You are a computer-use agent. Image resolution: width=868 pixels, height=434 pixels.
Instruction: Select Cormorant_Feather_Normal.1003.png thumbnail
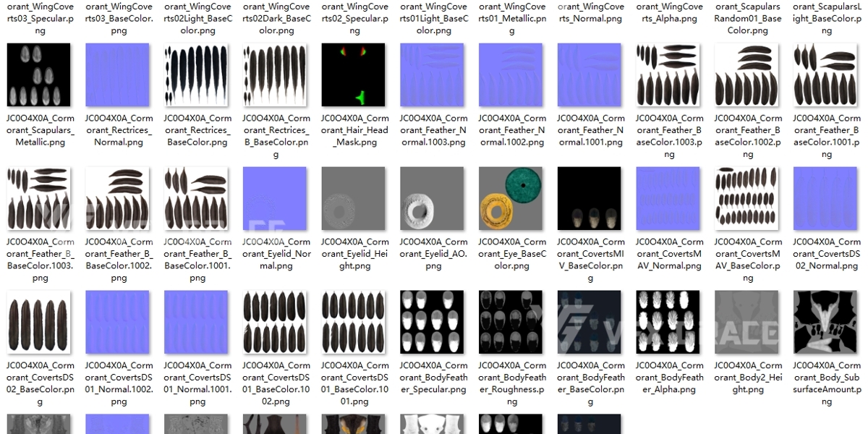[433, 75]
